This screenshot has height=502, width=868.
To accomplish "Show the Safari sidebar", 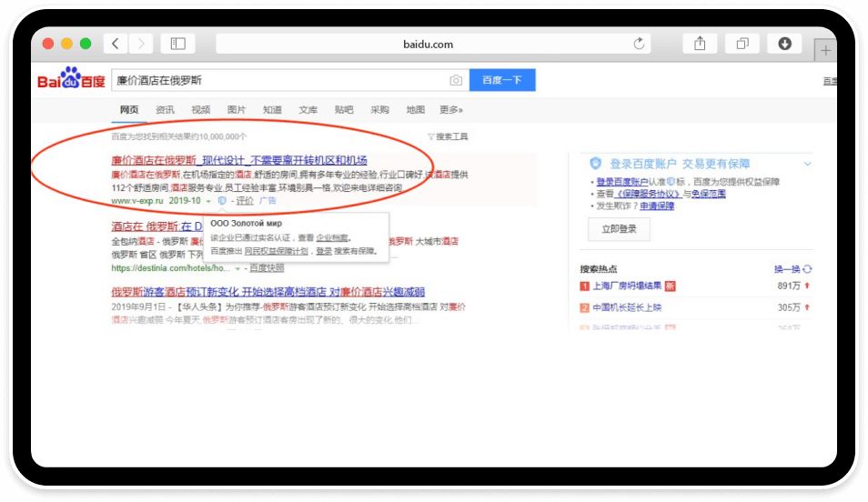I will (177, 44).
